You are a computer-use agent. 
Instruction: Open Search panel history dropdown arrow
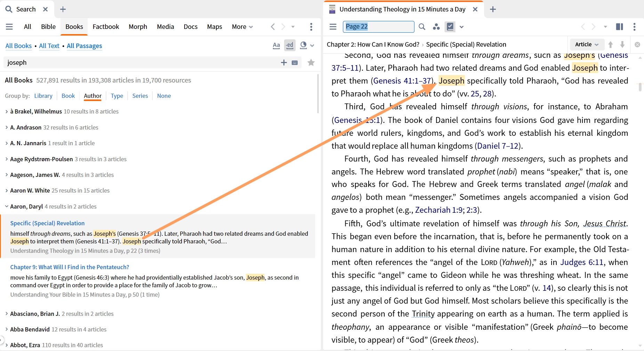tap(293, 26)
